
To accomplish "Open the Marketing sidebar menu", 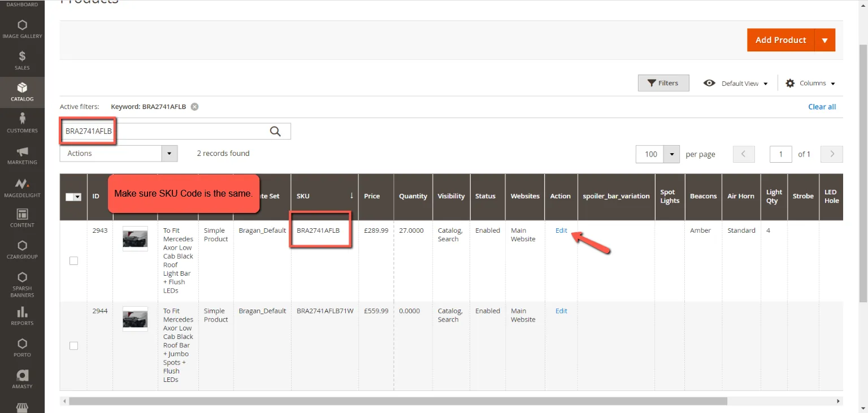I will click(22, 155).
